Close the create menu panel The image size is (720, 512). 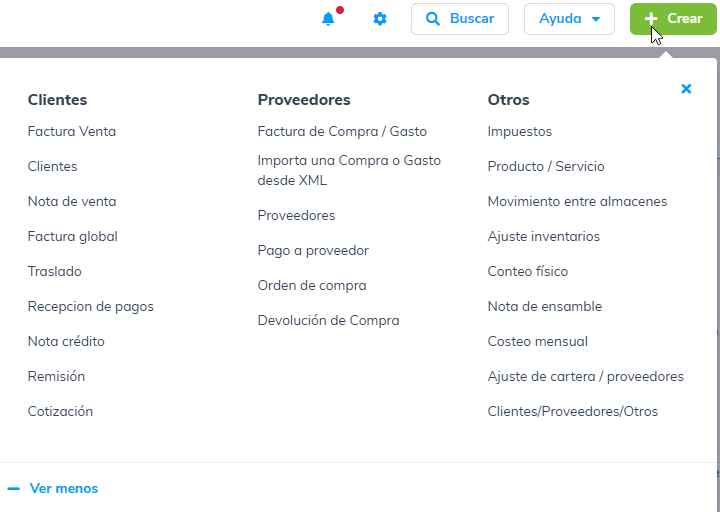click(686, 89)
